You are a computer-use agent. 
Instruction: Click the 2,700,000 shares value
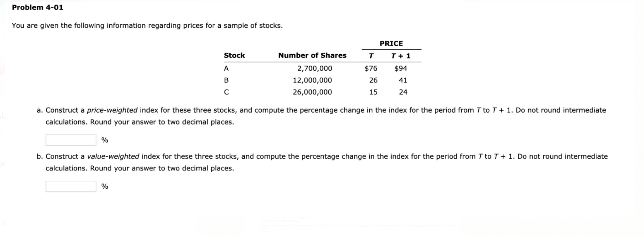314,68
